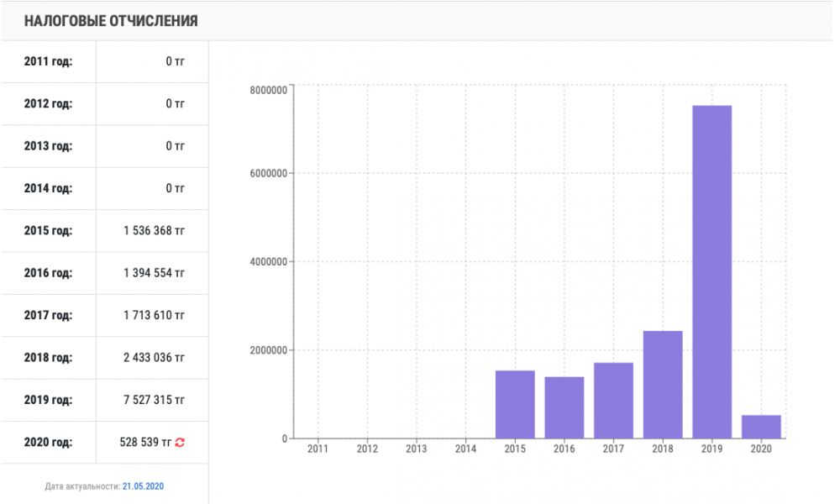The width and height of the screenshot is (840, 504).
Task: Click the 4000000 y-axis label
Action: coord(270,262)
